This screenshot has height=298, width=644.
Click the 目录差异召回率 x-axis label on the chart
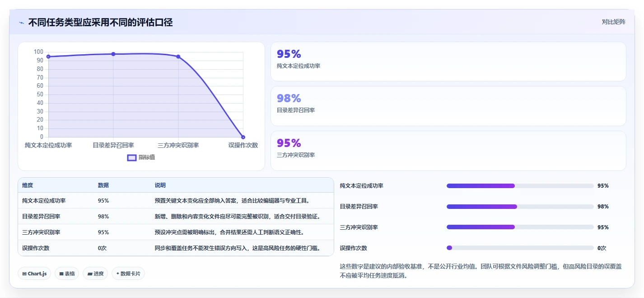point(113,145)
